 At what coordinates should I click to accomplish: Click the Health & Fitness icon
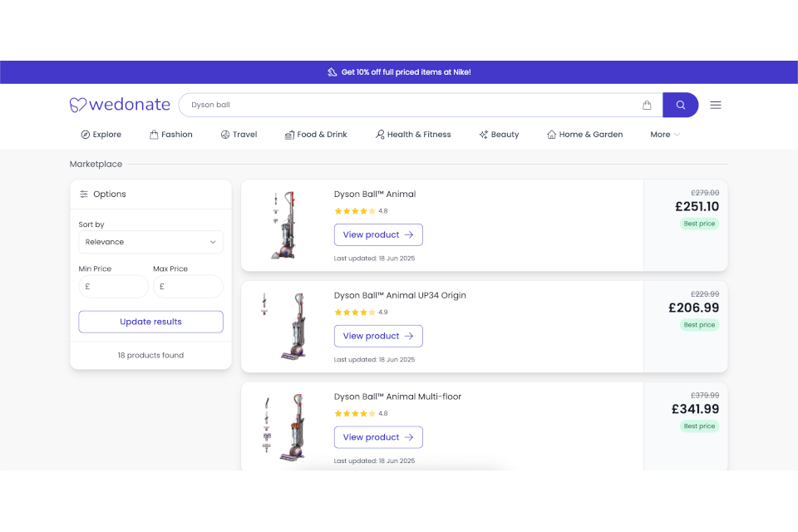tap(380, 135)
